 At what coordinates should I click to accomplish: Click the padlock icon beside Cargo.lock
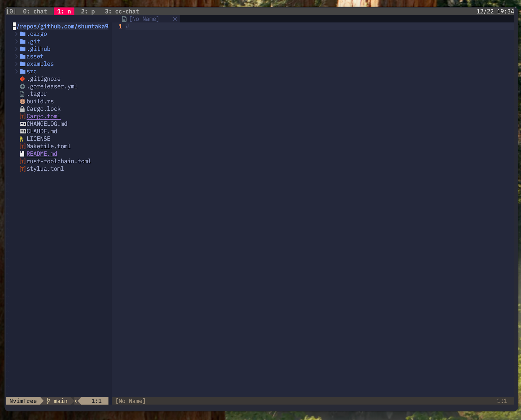pyautogui.click(x=22, y=109)
